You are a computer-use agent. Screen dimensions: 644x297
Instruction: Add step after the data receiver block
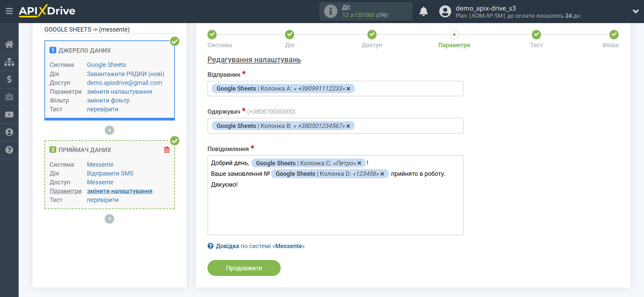tap(109, 219)
